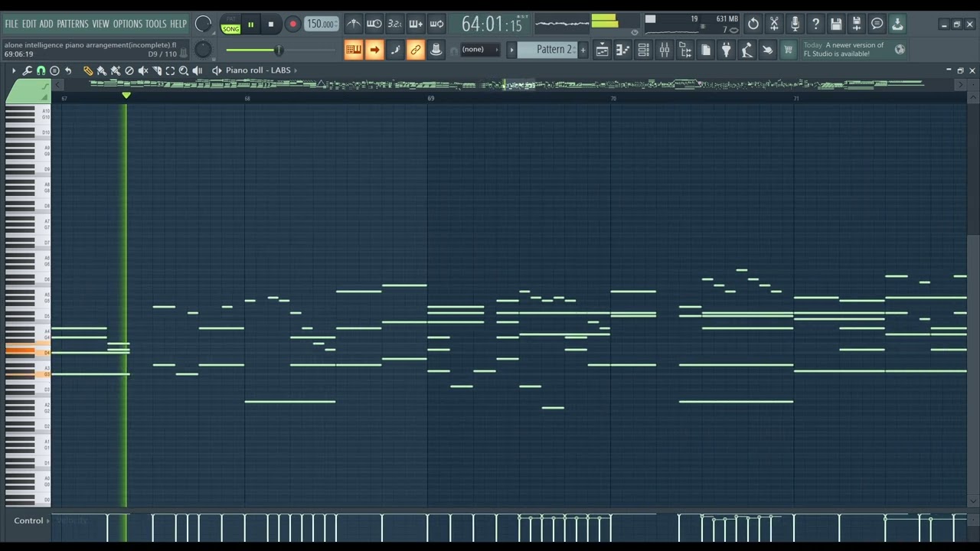Toggle PAT/SONG playback mode

(x=230, y=25)
